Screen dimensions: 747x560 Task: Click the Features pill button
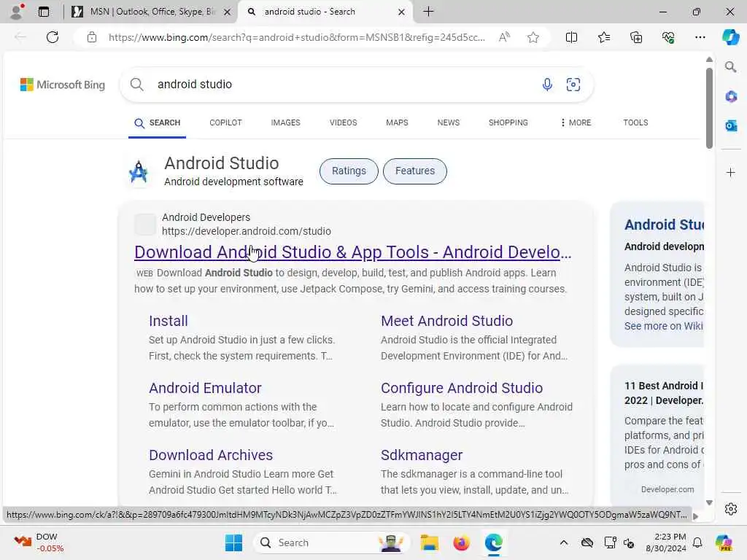pyautogui.click(x=415, y=171)
